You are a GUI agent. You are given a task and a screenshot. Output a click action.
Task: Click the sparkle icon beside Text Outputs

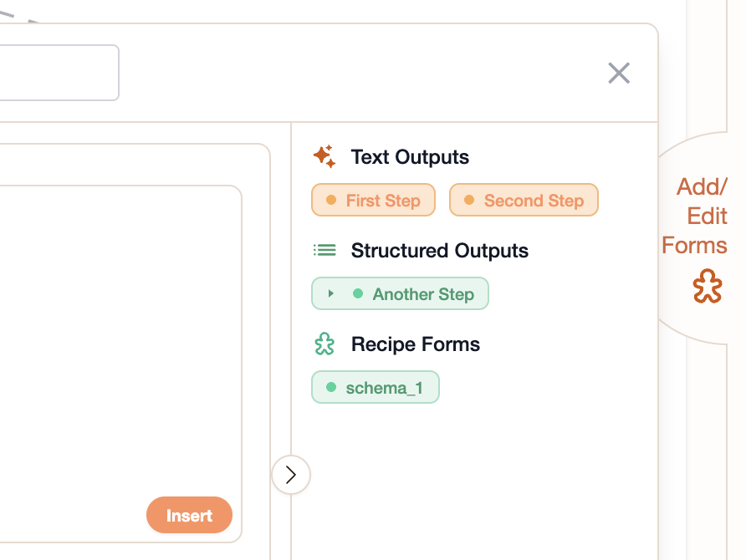point(324,155)
